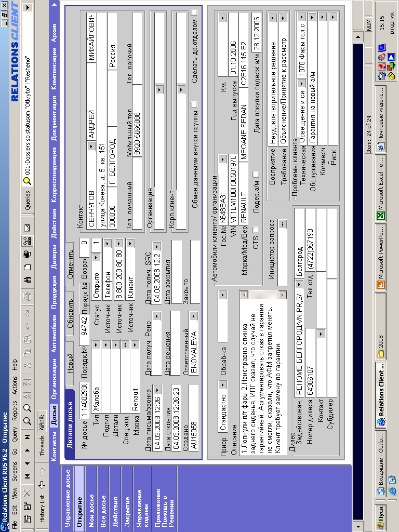The height and width of the screenshot is (532, 399).
Task: Click the Отменить button
Action: [70, 264]
